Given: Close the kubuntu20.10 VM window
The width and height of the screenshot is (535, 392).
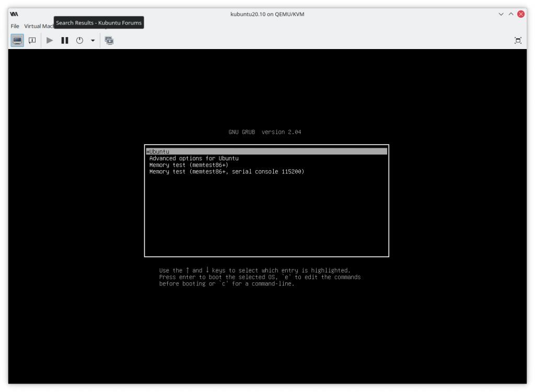Looking at the screenshot, I should tap(520, 14).
